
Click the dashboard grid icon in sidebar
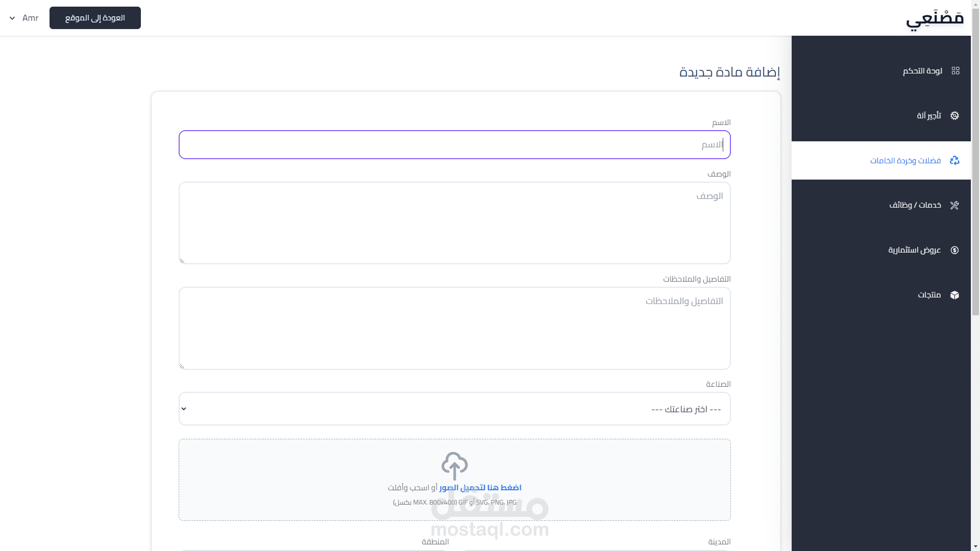(x=955, y=71)
